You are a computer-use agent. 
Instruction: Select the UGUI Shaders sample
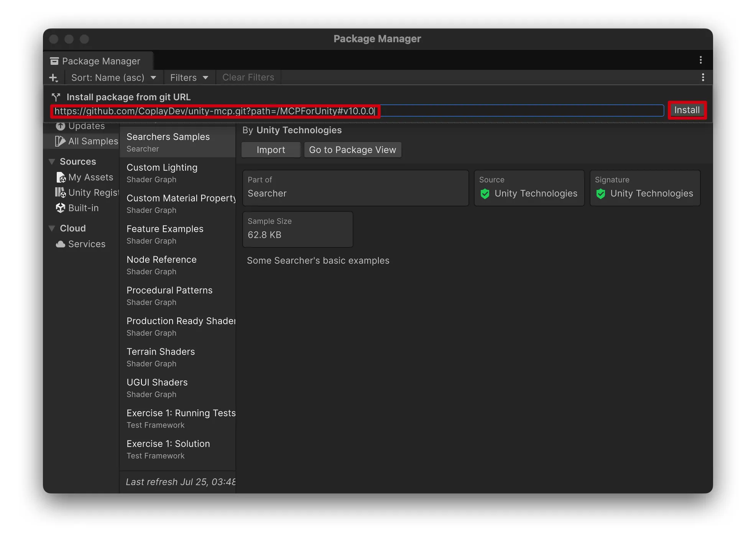(x=177, y=388)
